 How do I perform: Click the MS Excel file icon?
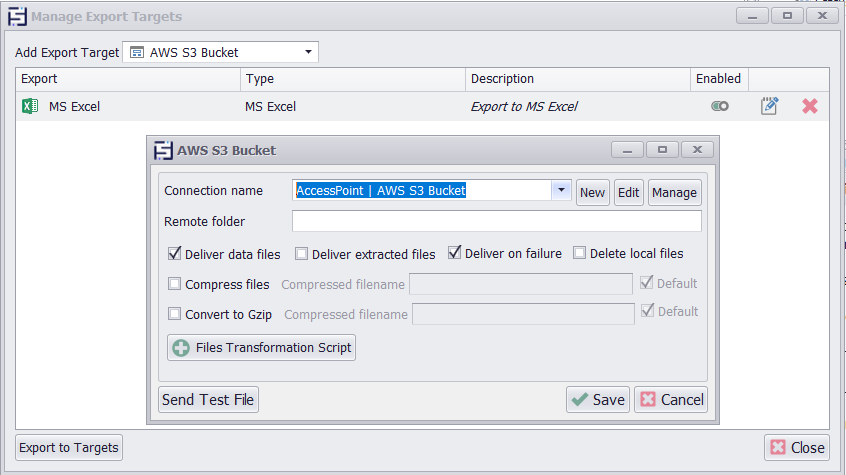click(x=30, y=106)
